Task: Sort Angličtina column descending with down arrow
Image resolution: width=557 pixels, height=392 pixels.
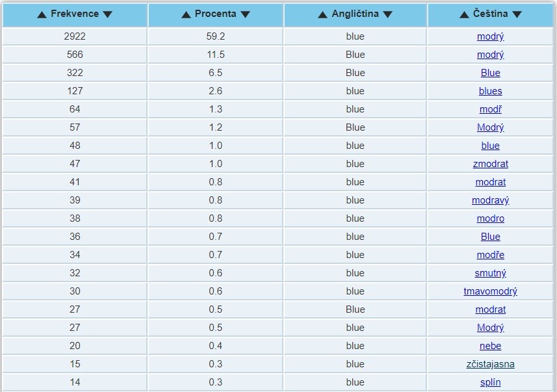Action: [387, 14]
